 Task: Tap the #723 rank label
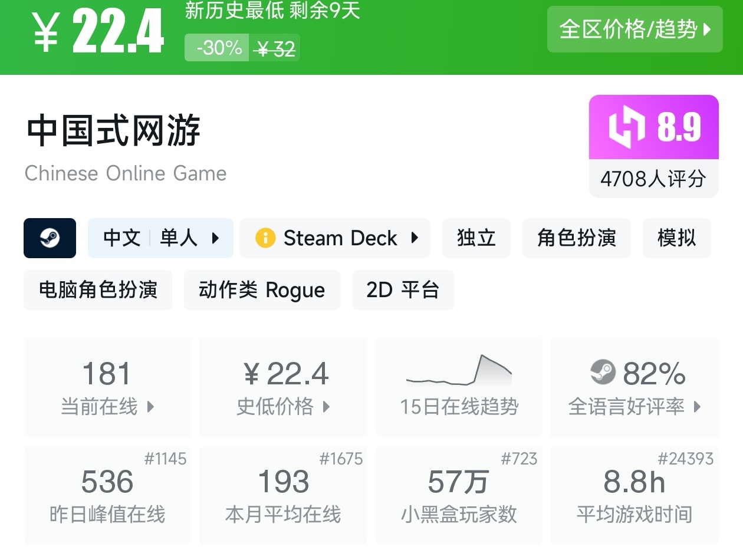[x=519, y=459]
